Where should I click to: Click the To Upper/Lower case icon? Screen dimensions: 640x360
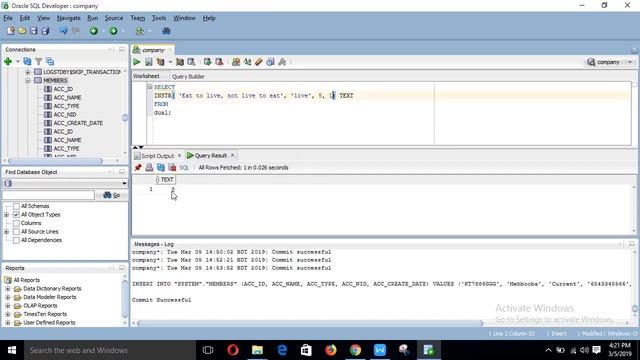(x=247, y=62)
